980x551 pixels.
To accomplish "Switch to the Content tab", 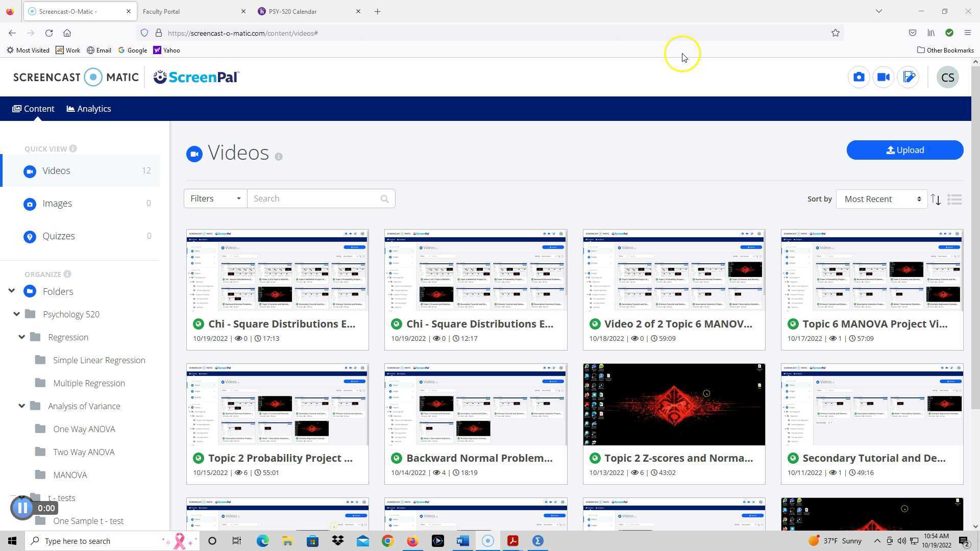I will 33,109.
